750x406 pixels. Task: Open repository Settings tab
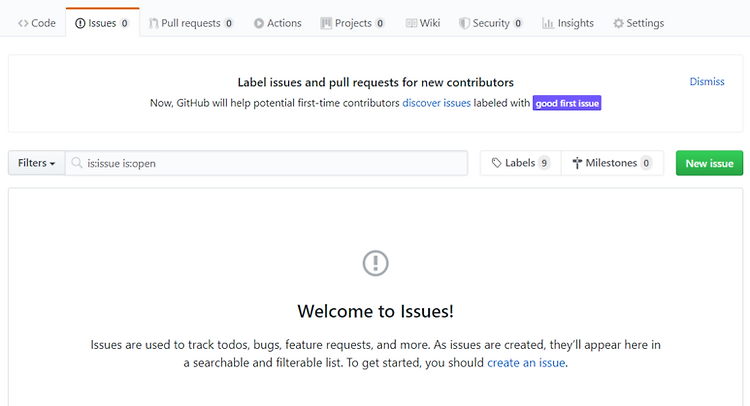[639, 23]
